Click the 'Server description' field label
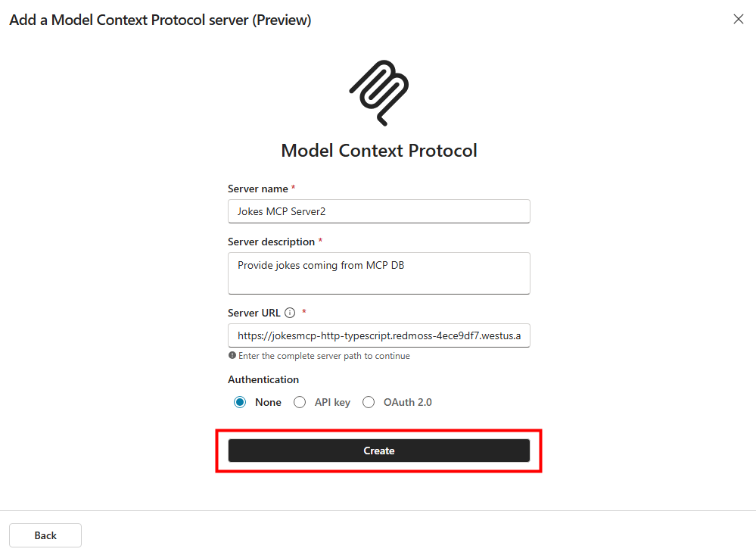756x552 pixels. click(271, 242)
